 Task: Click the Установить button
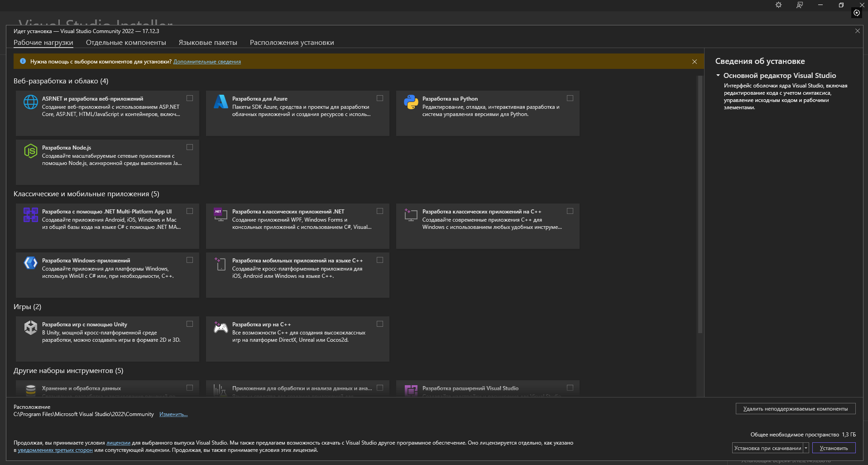834,448
